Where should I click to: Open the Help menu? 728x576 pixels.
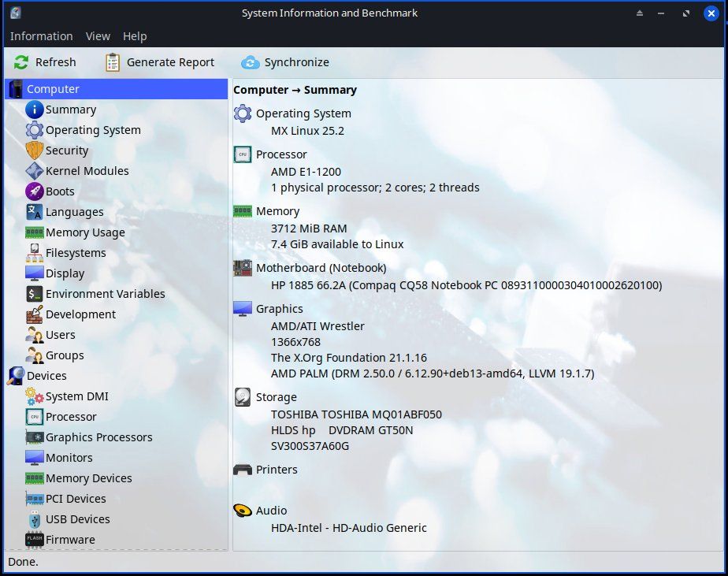tap(135, 36)
